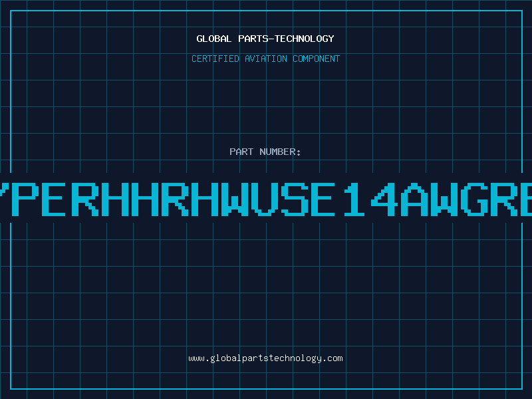Screen dimensions: 532x399
Task: Click the word COMPONENT in the subtitle
Action: (316, 59)
